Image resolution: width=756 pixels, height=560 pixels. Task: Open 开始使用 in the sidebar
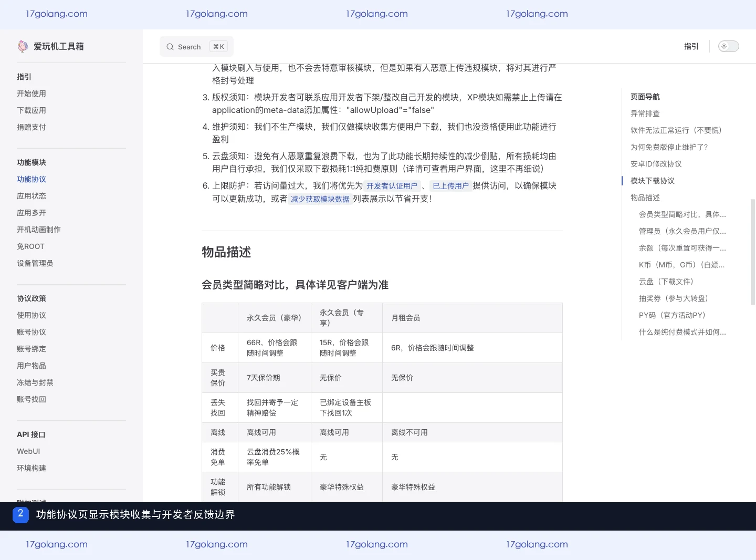pos(31,94)
